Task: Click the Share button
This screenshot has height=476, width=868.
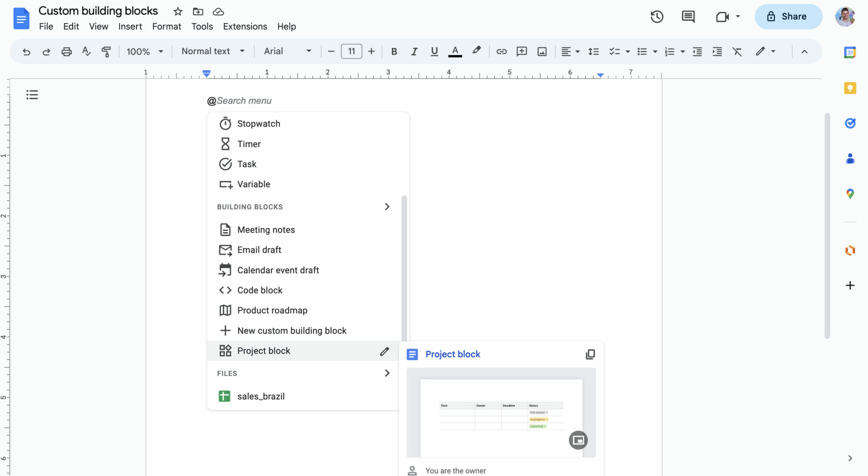Action: point(788,17)
